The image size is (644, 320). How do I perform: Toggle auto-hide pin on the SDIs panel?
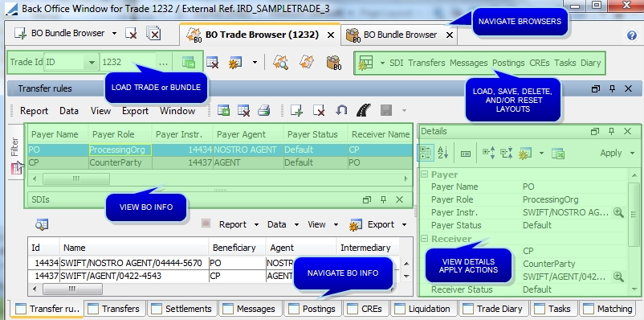pyautogui.click(x=383, y=199)
